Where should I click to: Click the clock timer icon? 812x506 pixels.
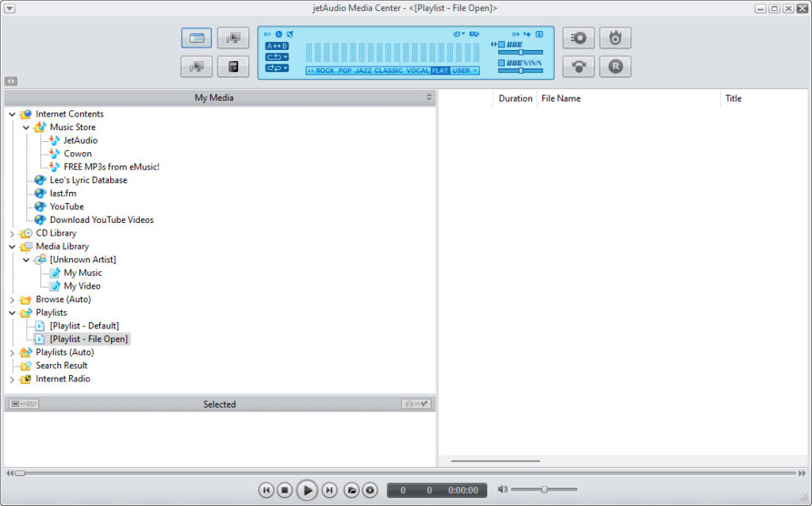(278, 34)
